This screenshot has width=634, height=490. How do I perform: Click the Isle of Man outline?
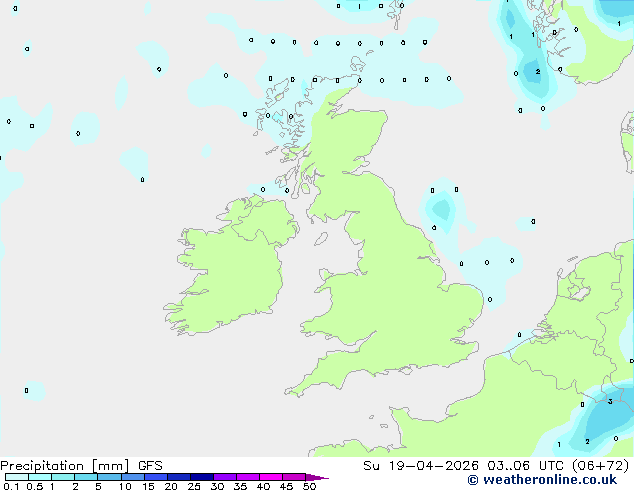321,239
